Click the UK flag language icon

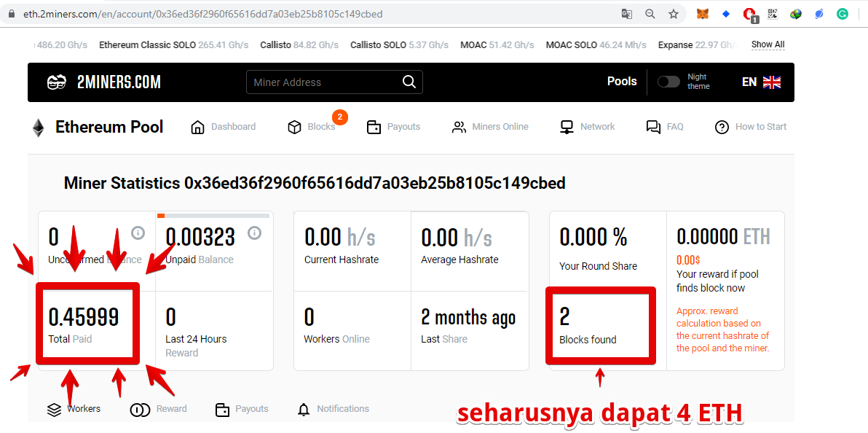[x=772, y=82]
